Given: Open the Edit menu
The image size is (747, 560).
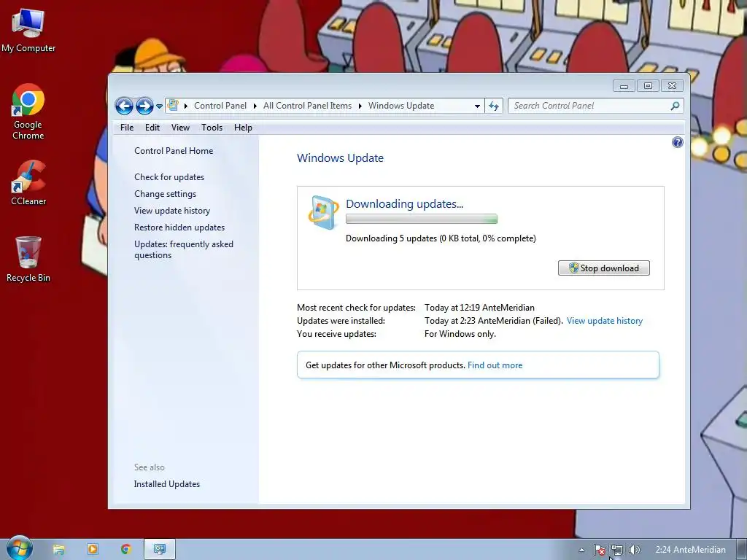Looking at the screenshot, I should tap(152, 128).
